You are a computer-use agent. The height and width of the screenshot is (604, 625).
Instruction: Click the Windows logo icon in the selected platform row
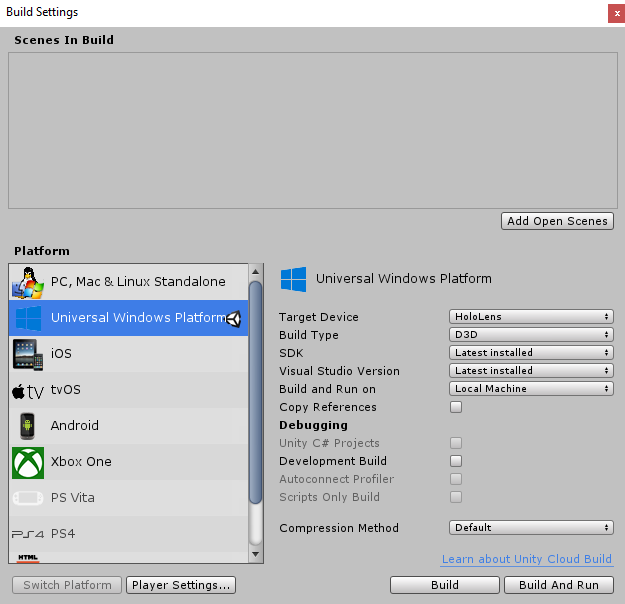[28, 318]
